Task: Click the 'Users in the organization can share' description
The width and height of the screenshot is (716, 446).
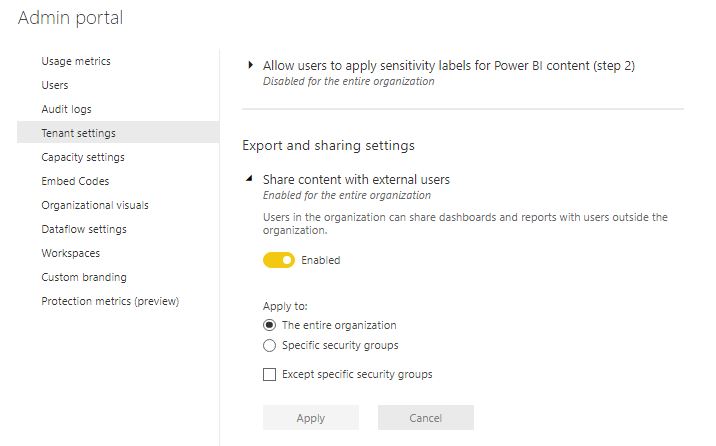Action: pos(465,223)
